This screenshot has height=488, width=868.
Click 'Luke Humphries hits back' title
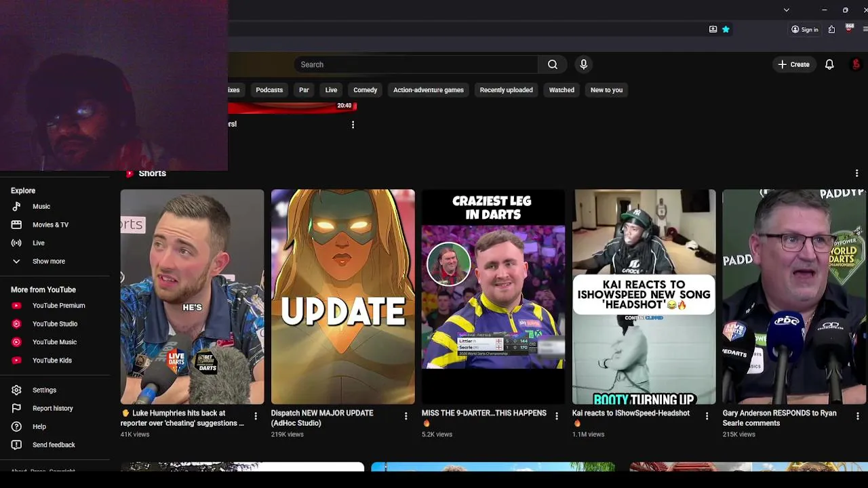182,418
